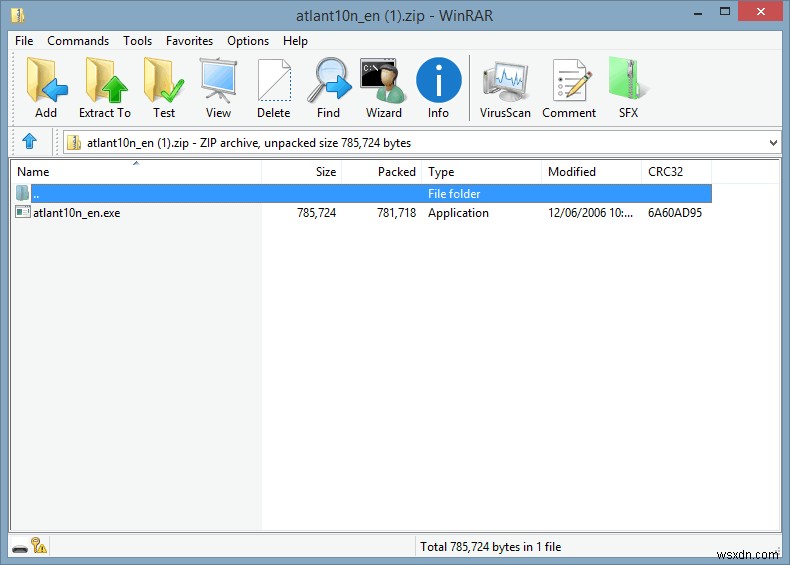Click the 'Application' type cell

point(458,213)
